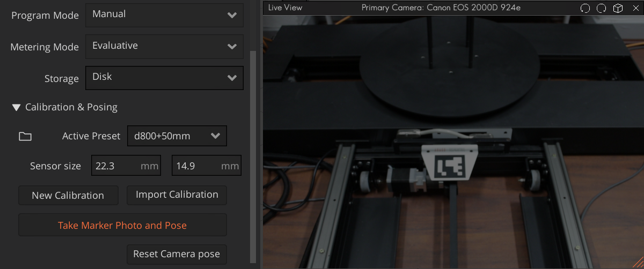Click Import Calibration
Image resolution: width=644 pixels, height=269 pixels.
click(177, 195)
